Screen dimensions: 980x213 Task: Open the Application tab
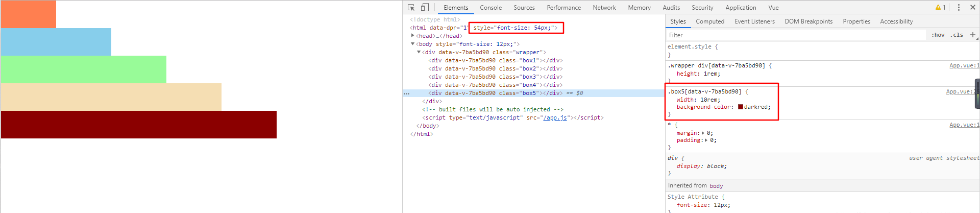[x=741, y=8]
